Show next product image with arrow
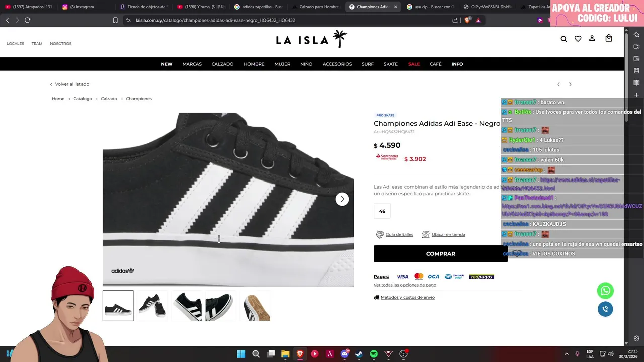 coord(342,199)
